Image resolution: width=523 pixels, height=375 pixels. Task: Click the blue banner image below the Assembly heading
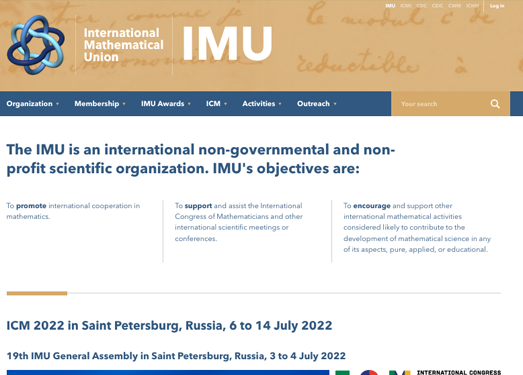pos(168,372)
